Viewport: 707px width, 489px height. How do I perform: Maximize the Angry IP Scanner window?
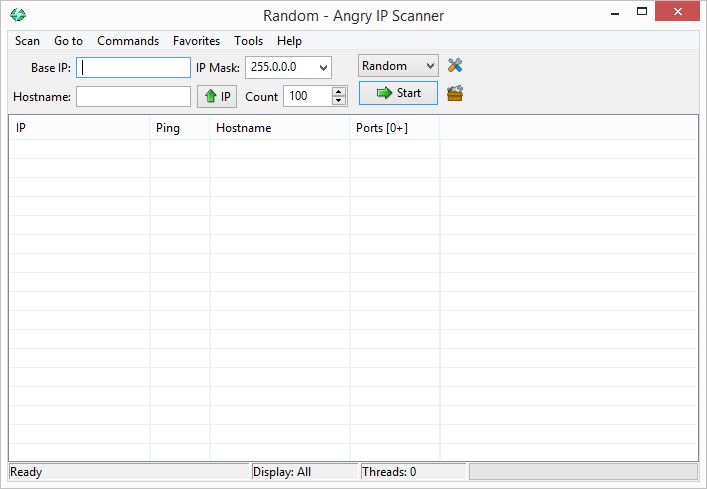(x=642, y=12)
